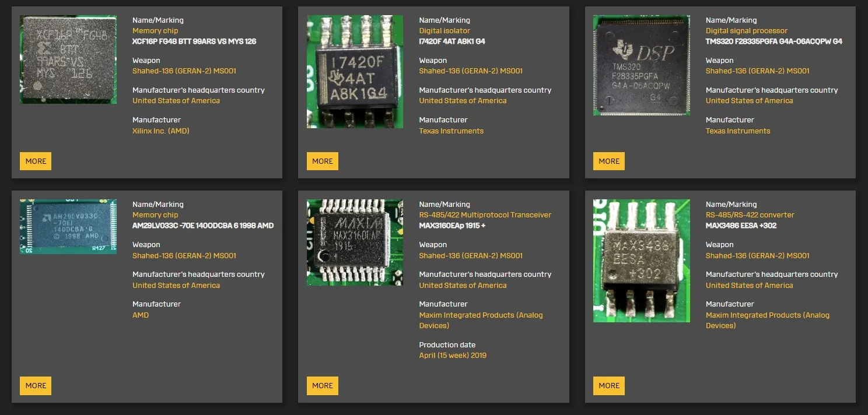Click the Xilinx XCF16P chip photo
Image resolution: width=868 pixels, height=415 pixels.
[68, 59]
